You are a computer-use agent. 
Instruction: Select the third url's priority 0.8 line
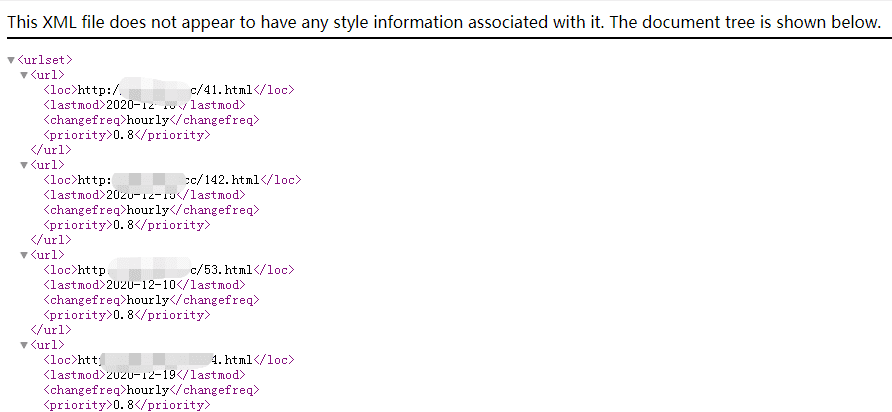(127, 315)
